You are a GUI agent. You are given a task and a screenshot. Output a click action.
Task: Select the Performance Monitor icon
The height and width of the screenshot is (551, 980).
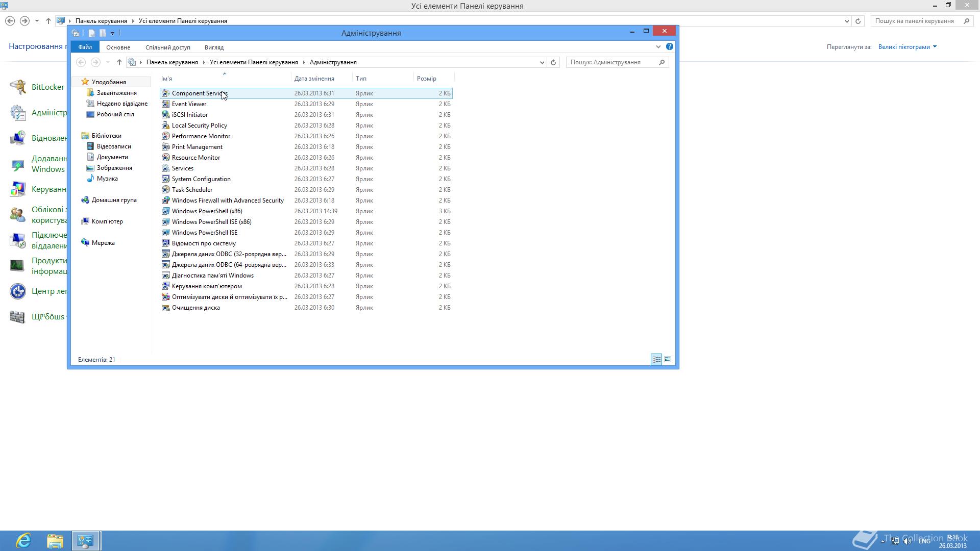point(165,136)
